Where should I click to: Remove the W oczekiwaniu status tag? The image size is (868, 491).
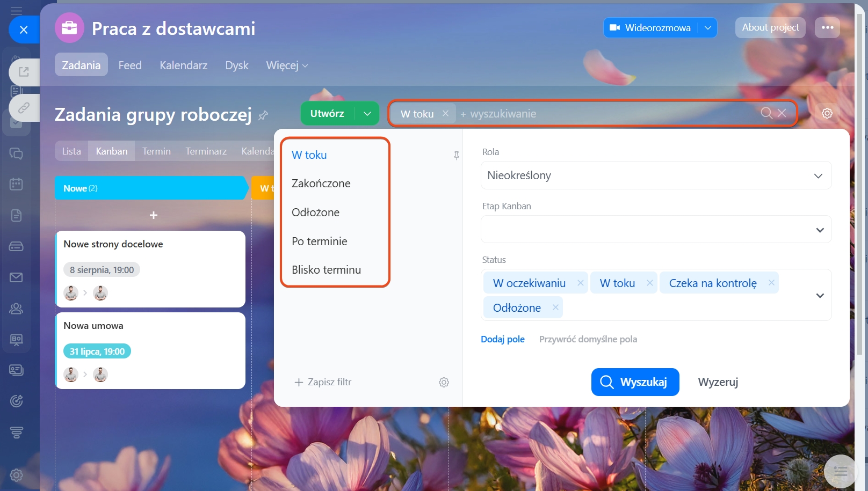[581, 283]
